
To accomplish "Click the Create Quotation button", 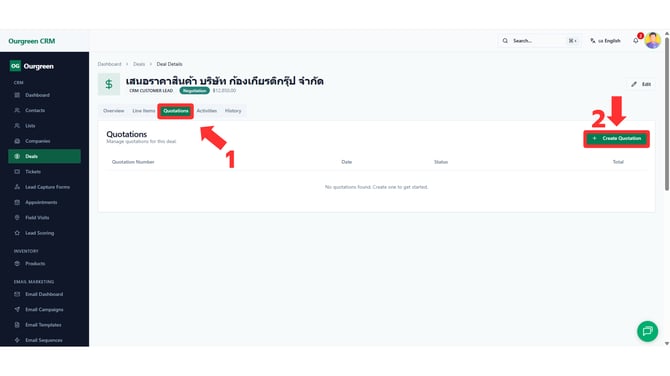I will point(617,138).
